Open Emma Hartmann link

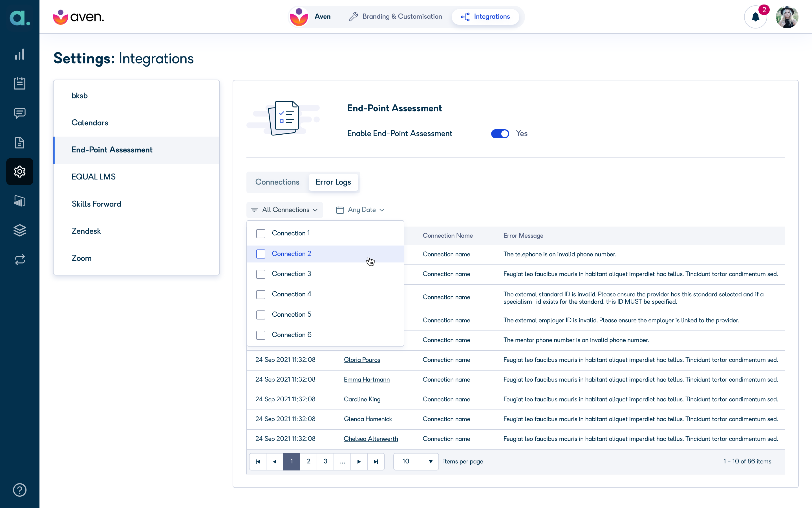coord(367,380)
